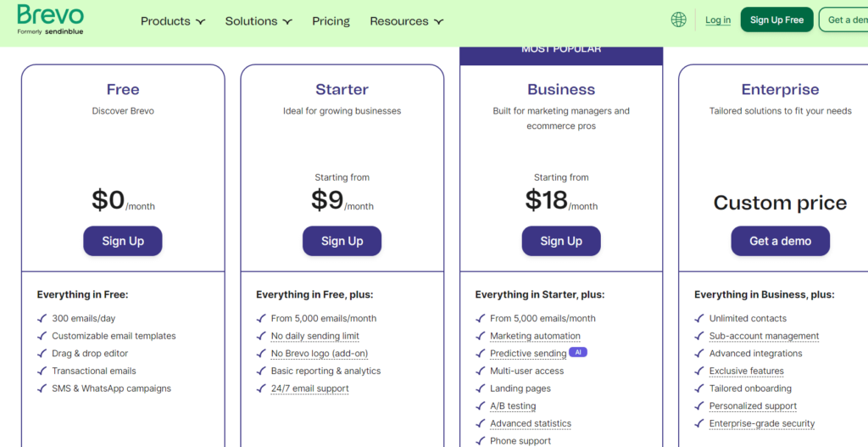Sign up for the Starter plan

pos(342,241)
